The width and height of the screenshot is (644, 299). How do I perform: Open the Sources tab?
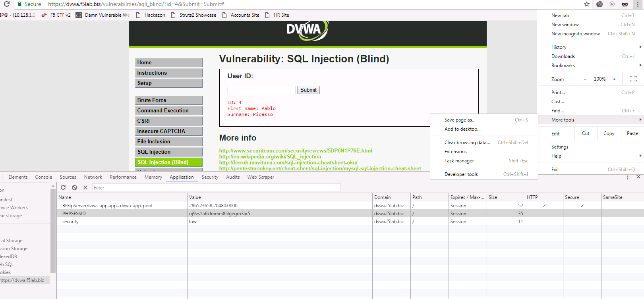click(68, 177)
